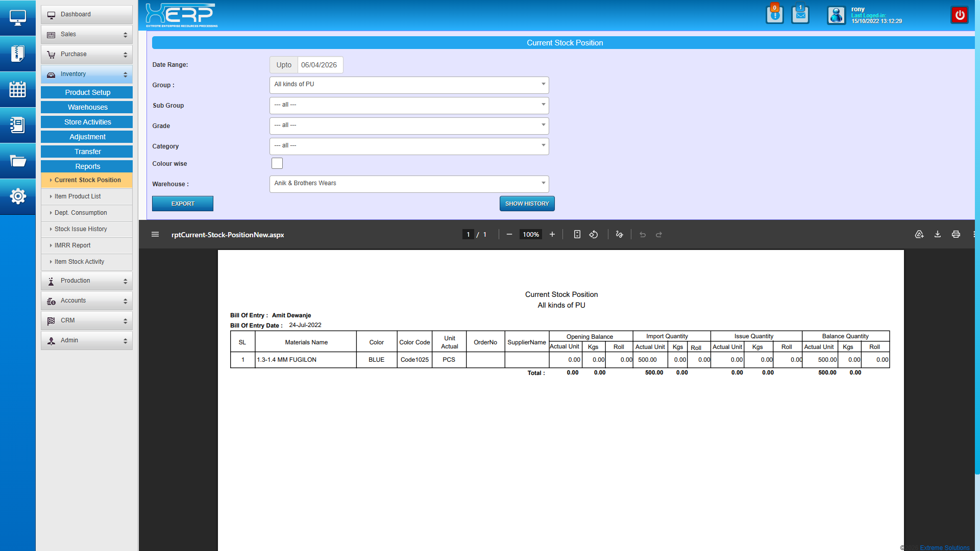Click the date field showing 06/04/2026
The width and height of the screenshot is (980, 551).
pos(320,65)
